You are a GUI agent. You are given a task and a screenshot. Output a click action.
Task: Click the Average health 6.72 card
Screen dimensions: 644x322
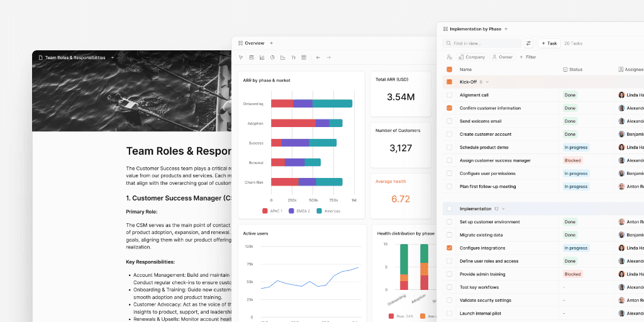[401, 196]
